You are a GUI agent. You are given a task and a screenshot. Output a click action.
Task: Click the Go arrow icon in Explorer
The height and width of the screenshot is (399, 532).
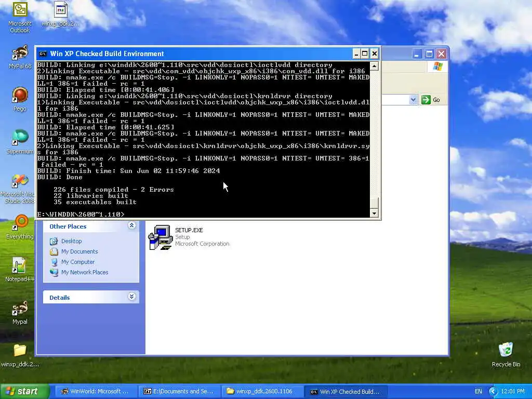click(426, 100)
